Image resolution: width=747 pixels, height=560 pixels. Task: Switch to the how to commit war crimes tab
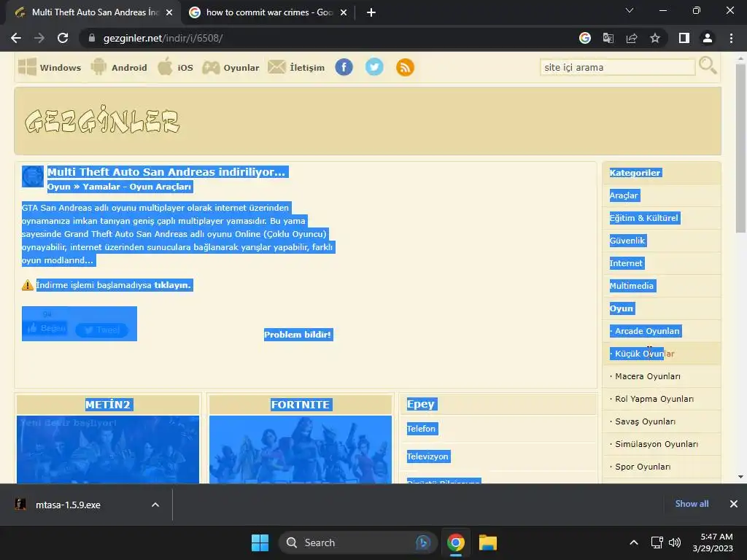pos(269,12)
